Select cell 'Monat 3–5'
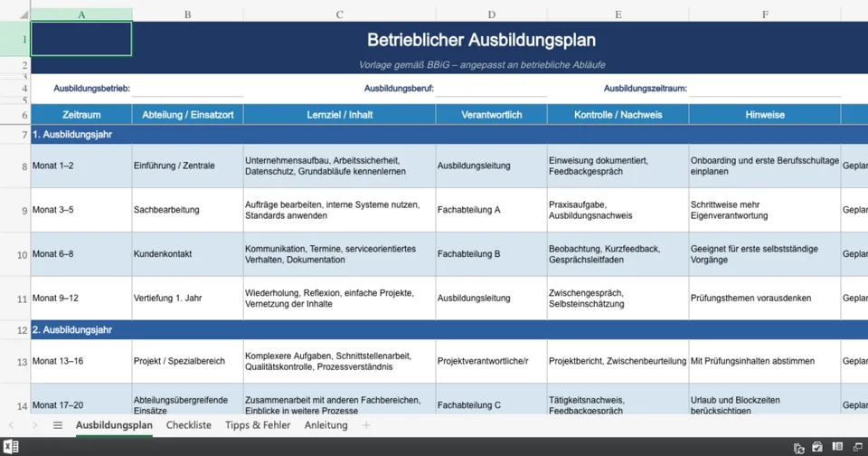Image resolution: width=868 pixels, height=456 pixels. [81, 210]
